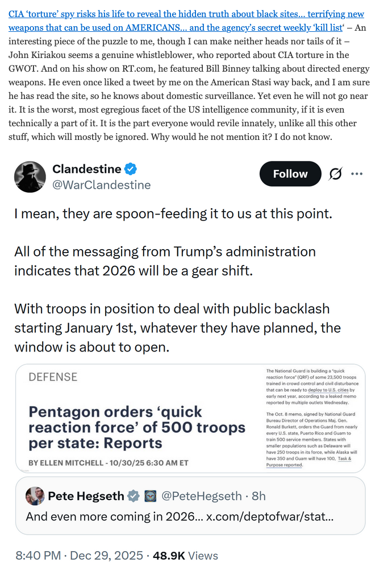Image resolution: width=392 pixels, height=579 pixels.
Task: Click Pete Hegseth's verified checkmark badge
Action: pos(133,496)
